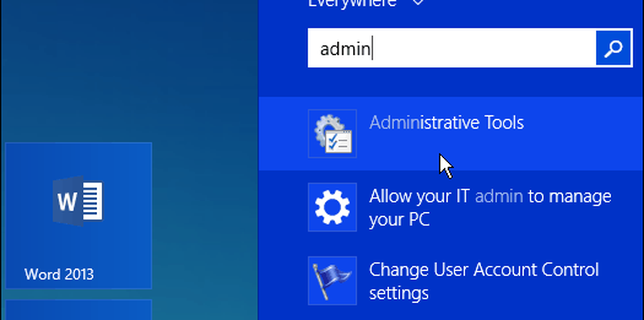The image size is (644, 320).
Task: Open Allow your IT admin to manage your PC
Action: pyautogui.click(x=451, y=207)
